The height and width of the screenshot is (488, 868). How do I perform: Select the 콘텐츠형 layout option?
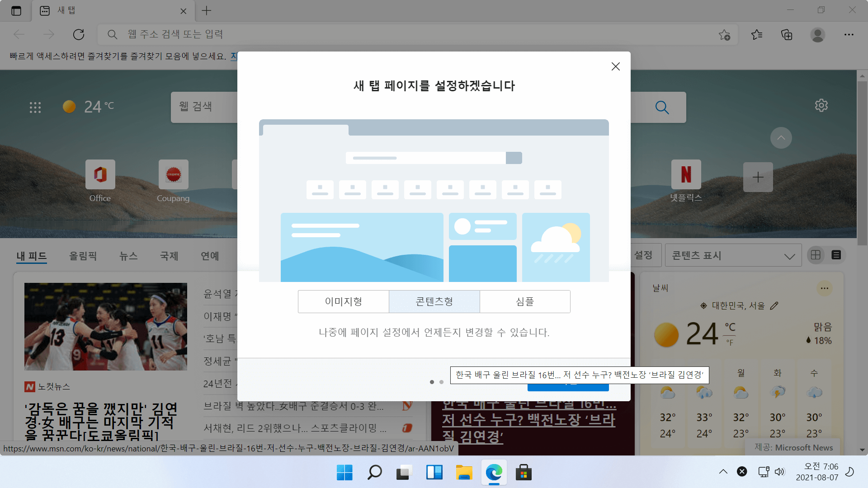pos(434,301)
